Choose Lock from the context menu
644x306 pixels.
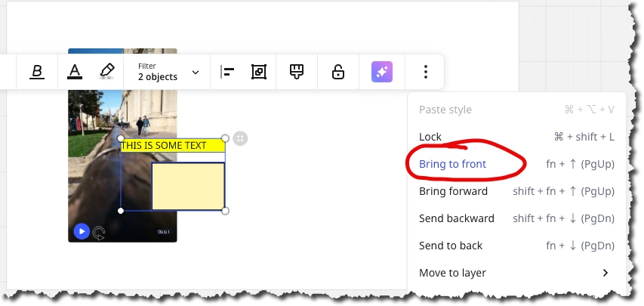coord(516,137)
